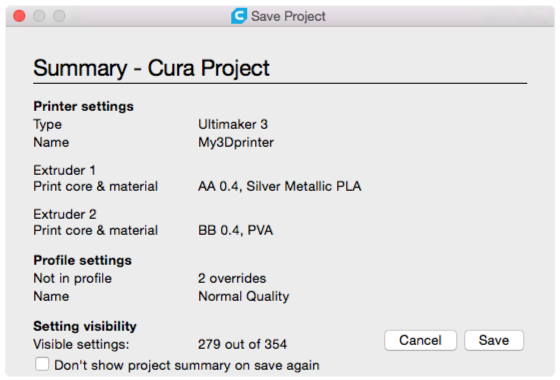Click the "Summary - Cura Project" heading
560x380 pixels.
[151, 68]
